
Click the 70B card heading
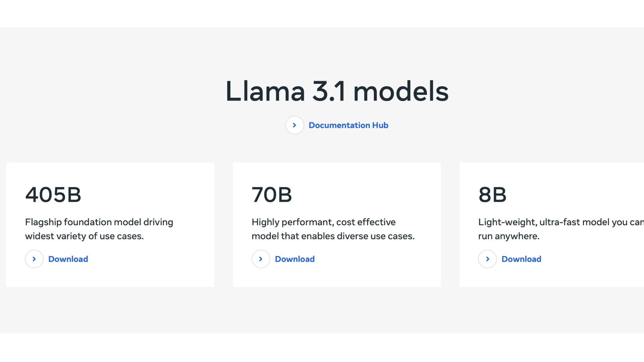(x=272, y=195)
